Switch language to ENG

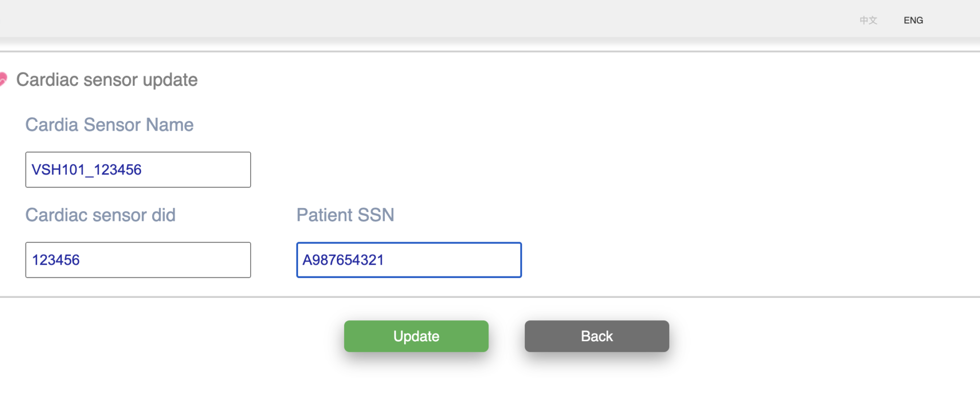click(x=913, y=20)
